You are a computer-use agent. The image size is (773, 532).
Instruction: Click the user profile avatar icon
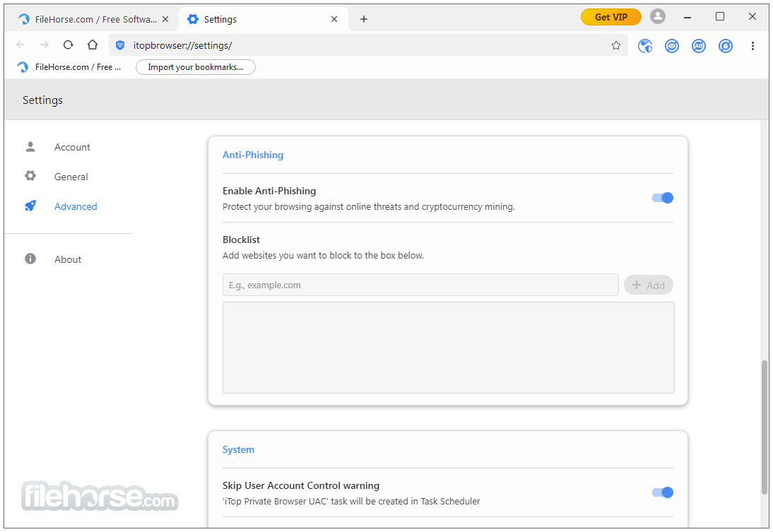tap(658, 17)
